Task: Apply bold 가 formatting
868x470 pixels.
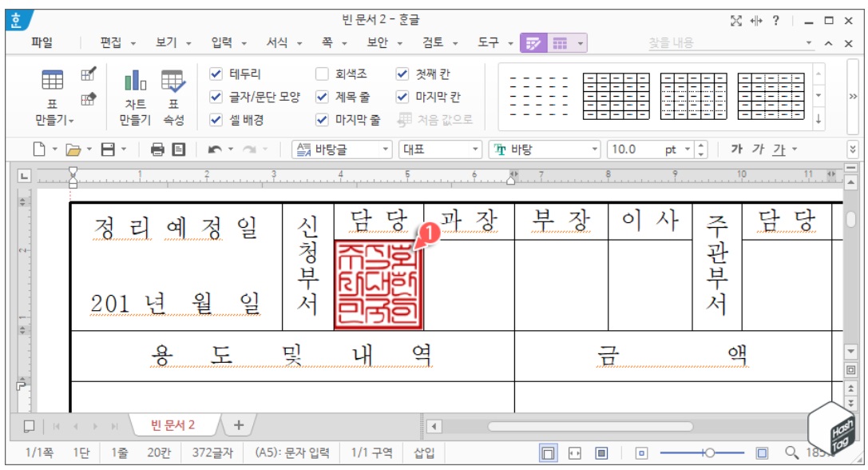Action: click(736, 149)
